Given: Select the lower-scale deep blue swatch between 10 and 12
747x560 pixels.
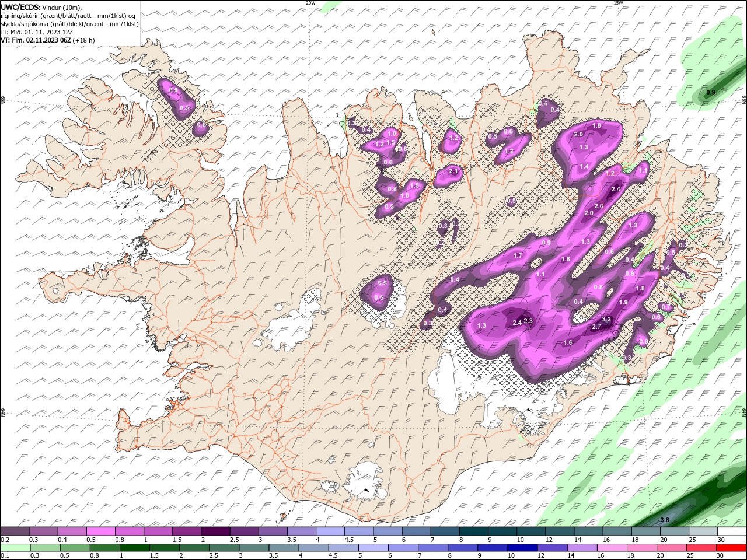Looking at the screenshot, I should (522, 548).
